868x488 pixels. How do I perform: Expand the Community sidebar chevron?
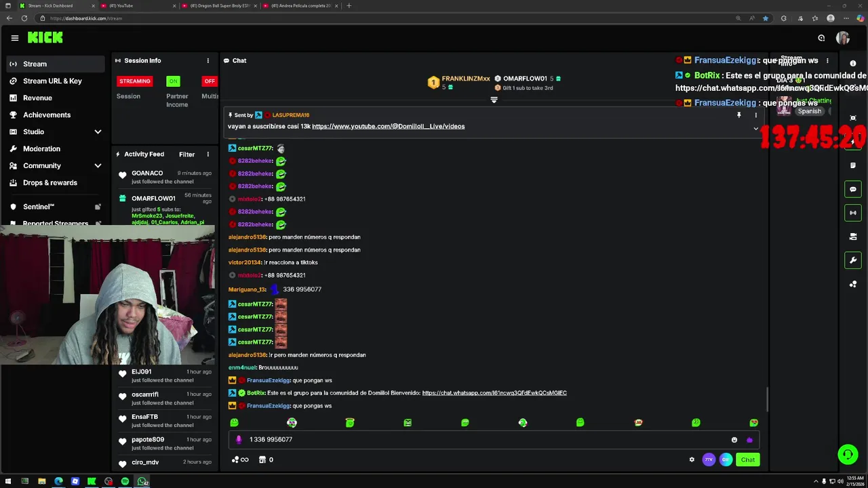tap(98, 165)
